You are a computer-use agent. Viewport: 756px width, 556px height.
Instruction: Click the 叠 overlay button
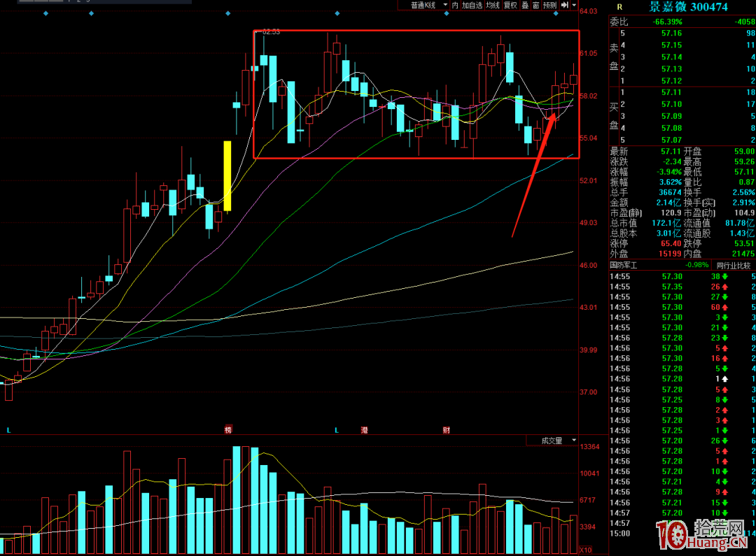[x=525, y=6]
